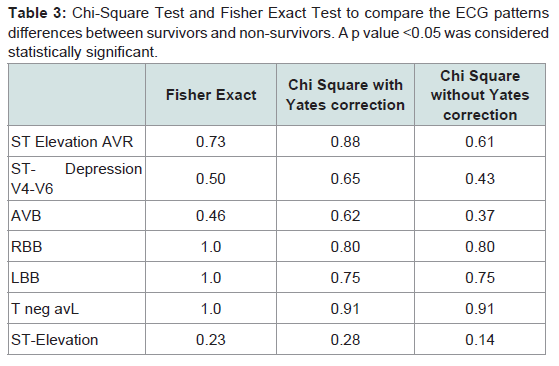Click the 0.73 Fisher Exact value
559x366 pixels.
point(211,142)
